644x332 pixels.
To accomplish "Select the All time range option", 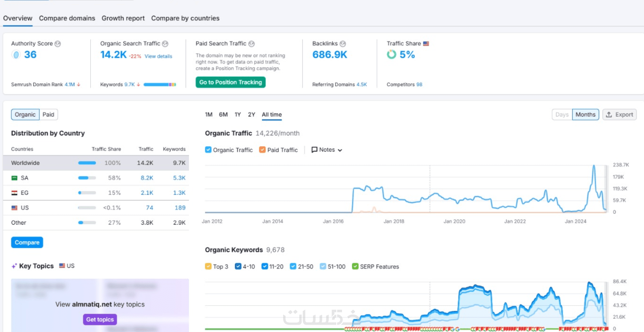I will [x=272, y=114].
